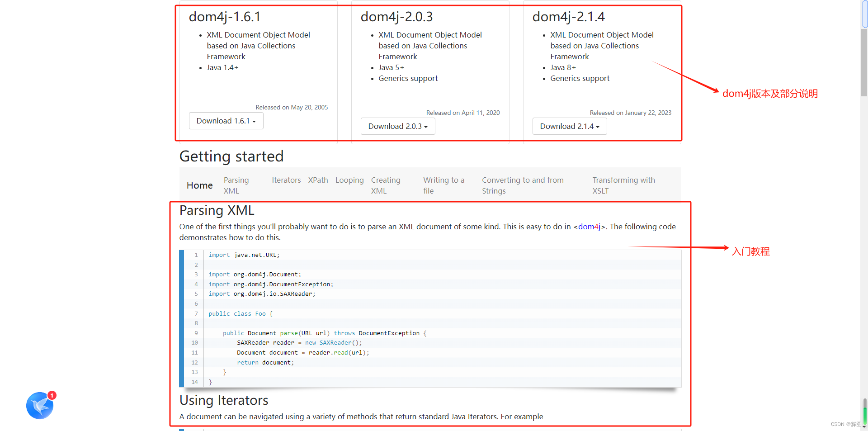This screenshot has height=431, width=868.
Task: Click the Getting started heading
Action: [231, 156]
